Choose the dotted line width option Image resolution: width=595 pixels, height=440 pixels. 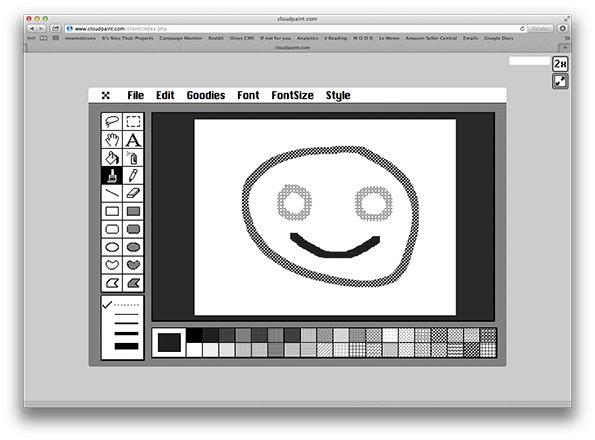[126, 305]
